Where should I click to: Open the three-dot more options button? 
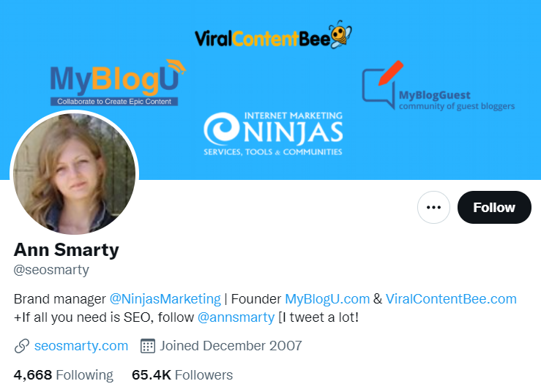click(433, 207)
